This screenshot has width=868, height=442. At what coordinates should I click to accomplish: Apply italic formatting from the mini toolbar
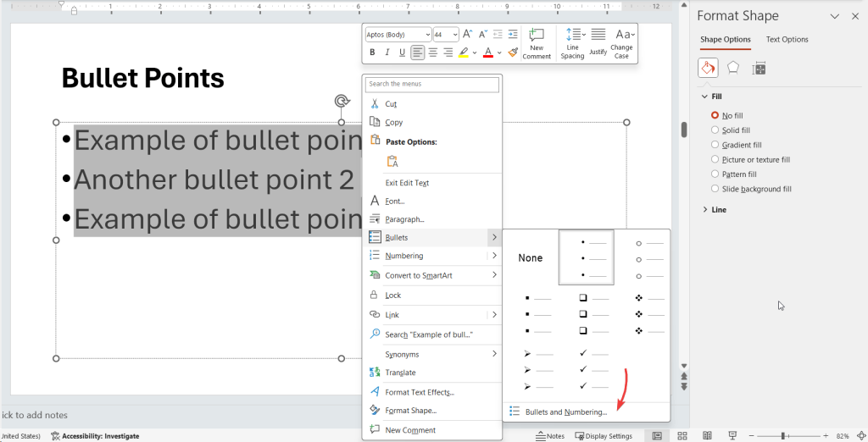point(387,52)
